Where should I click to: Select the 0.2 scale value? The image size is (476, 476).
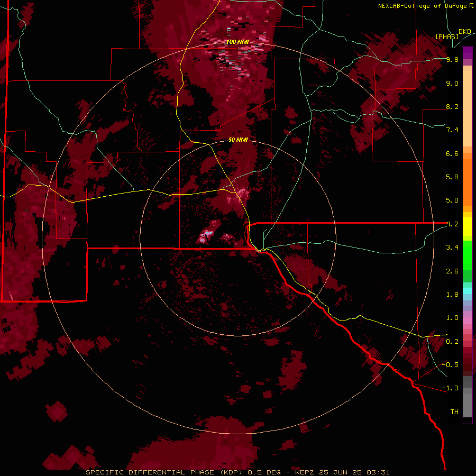pos(452,342)
